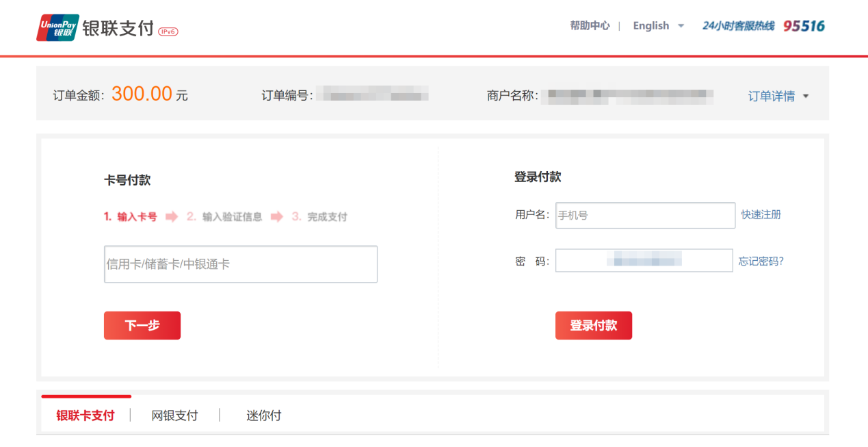
Task: Click the 忘记密码? link
Action: pos(761,261)
